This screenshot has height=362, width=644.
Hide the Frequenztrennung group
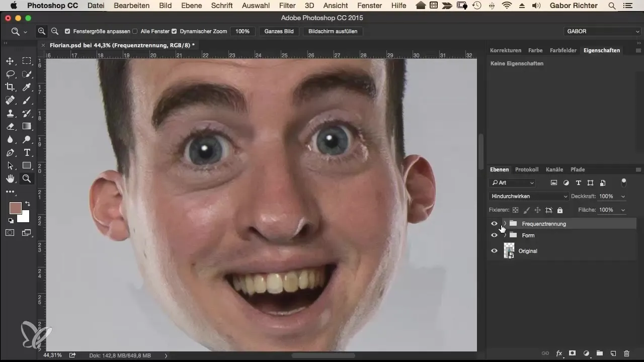(494, 224)
